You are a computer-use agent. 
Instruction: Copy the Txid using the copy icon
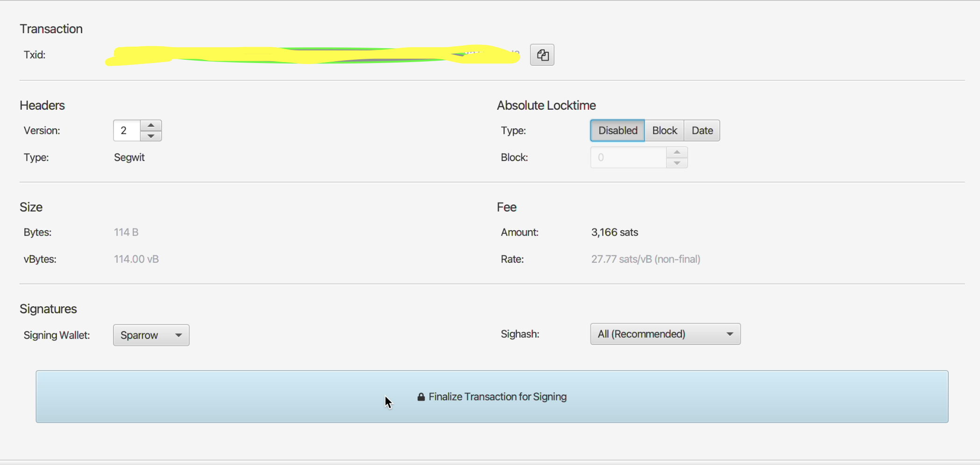click(x=542, y=55)
